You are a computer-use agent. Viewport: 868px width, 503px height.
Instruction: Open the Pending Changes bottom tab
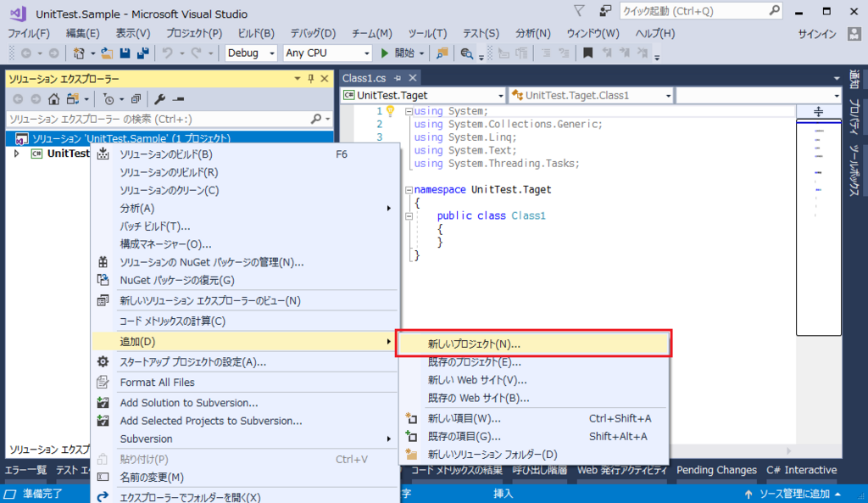coord(716,470)
